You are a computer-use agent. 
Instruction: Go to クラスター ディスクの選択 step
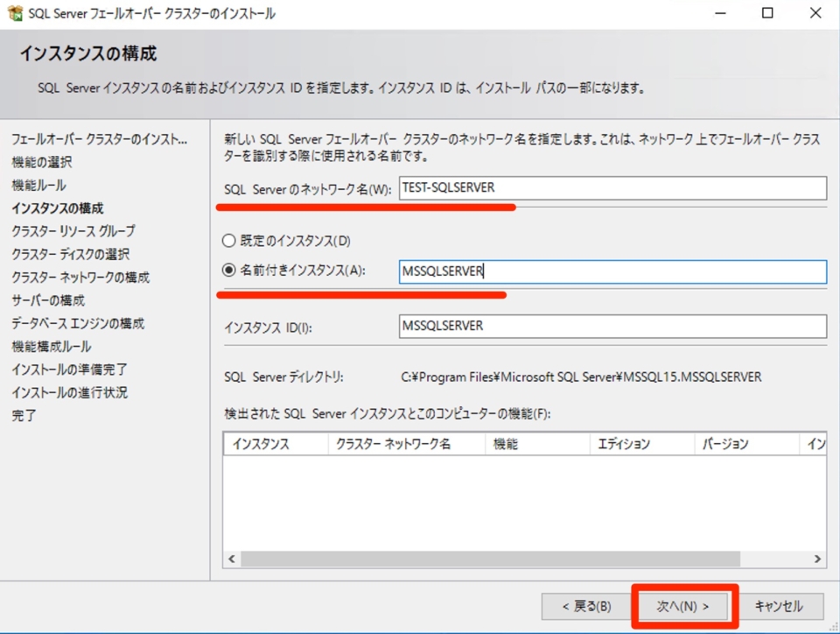71,254
